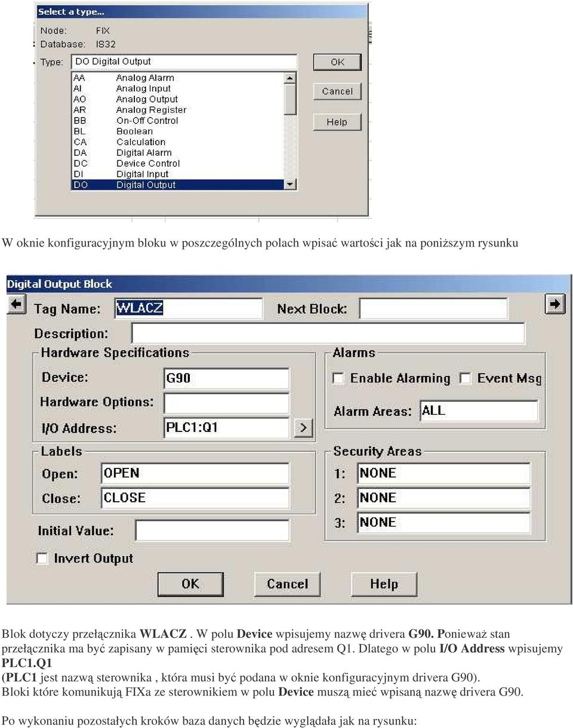Select AR Analog Register type
This screenshot has height=728, width=573.
coord(177,110)
